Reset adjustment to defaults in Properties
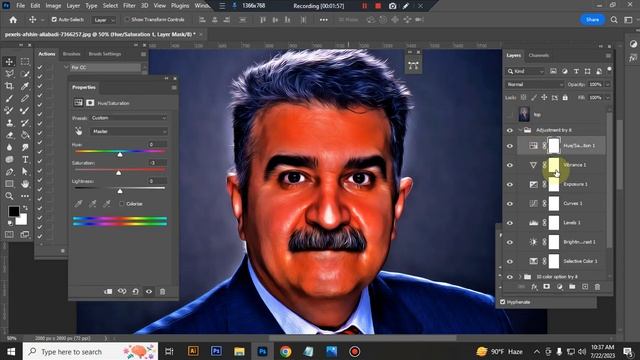 point(136,291)
